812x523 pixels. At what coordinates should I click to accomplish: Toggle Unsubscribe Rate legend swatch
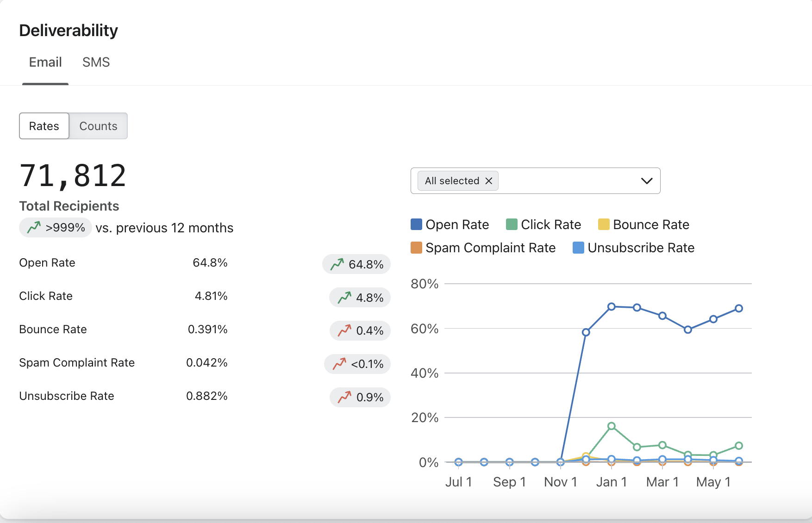point(578,248)
